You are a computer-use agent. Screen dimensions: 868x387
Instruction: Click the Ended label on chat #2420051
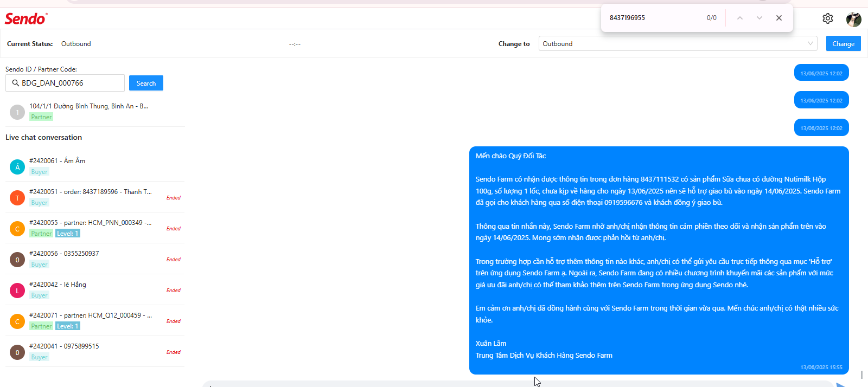click(174, 198)
